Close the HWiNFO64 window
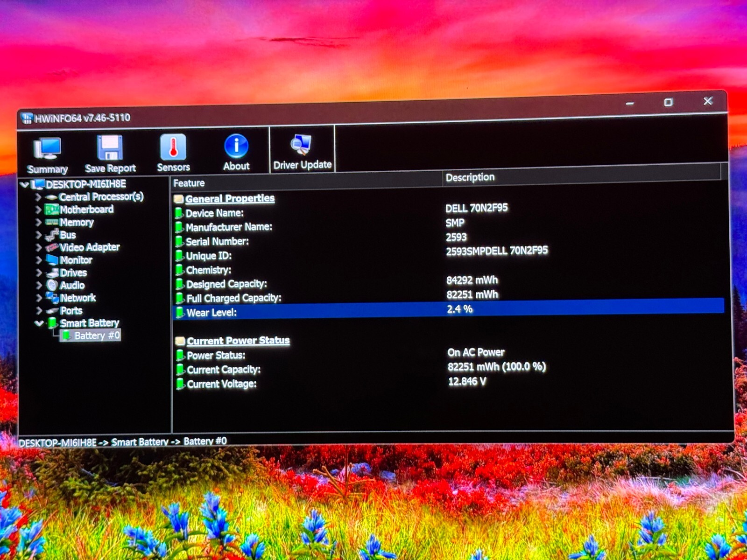Image resolution: width=747 pixels, height=560 pixels. tap(708, 101)
